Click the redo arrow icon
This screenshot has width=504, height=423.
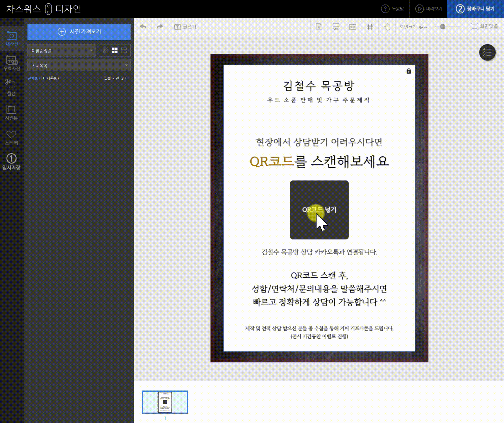click(x=160, y=27)
